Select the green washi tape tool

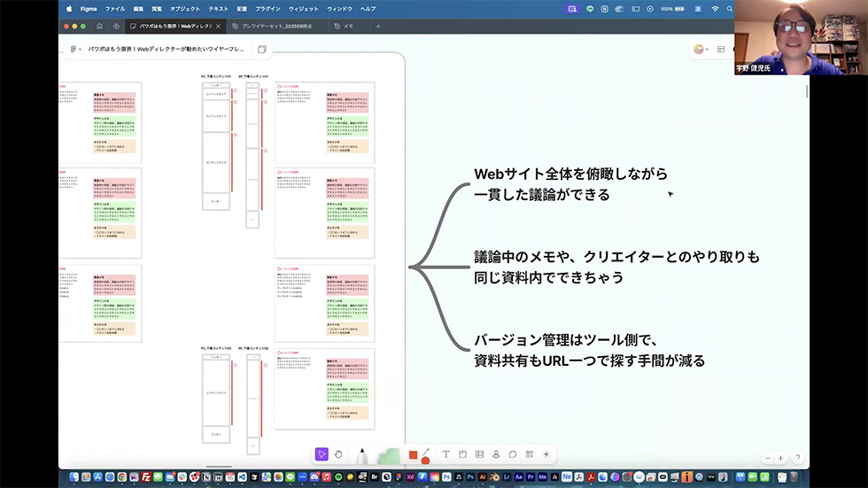390,456
